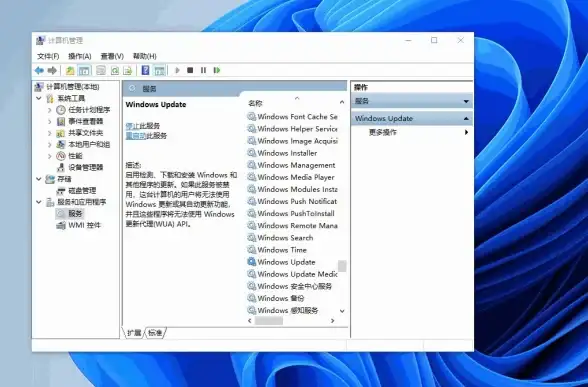Click the Properties toolbar icon

[x=100, y=70]
